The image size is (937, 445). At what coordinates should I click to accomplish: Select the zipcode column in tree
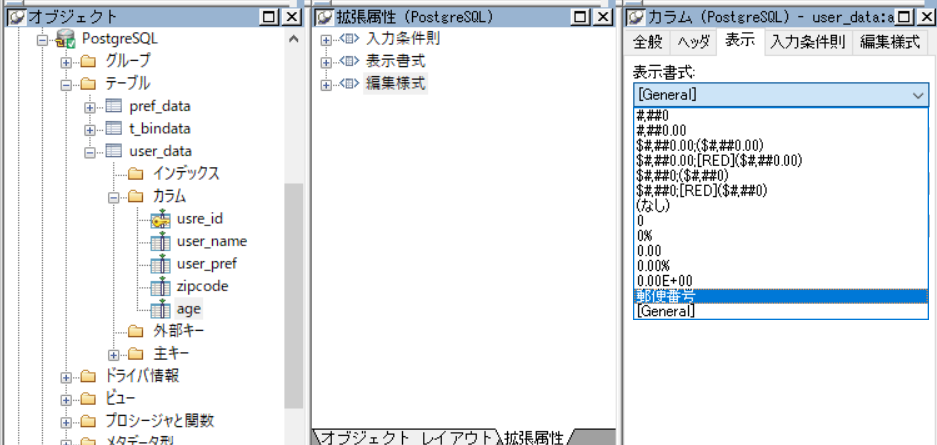click(203, 287)
